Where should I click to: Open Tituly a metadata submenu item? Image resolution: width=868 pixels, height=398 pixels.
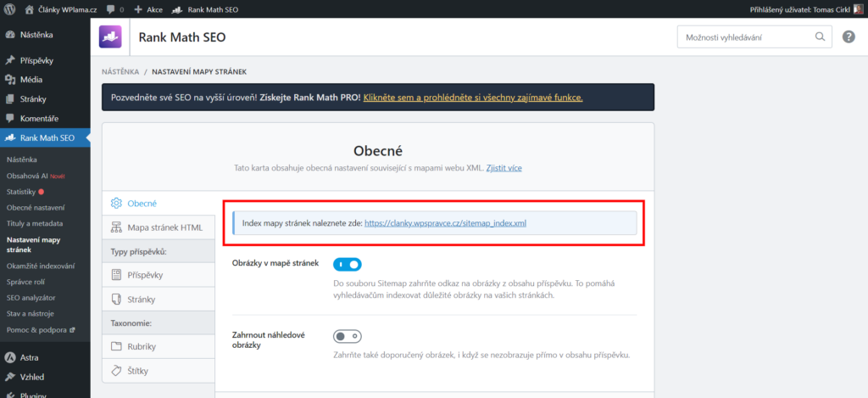point(35,224)
